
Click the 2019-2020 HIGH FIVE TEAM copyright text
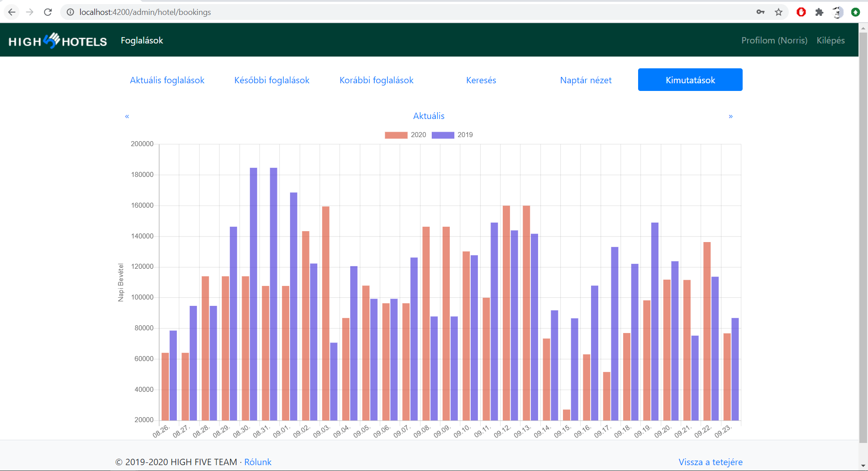(x=176, y=462)
